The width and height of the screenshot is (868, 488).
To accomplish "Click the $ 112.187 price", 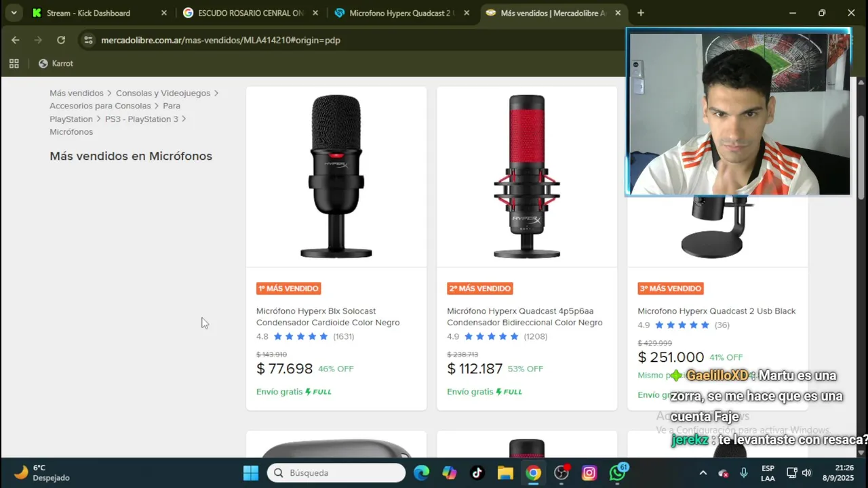I will [475, 369].
